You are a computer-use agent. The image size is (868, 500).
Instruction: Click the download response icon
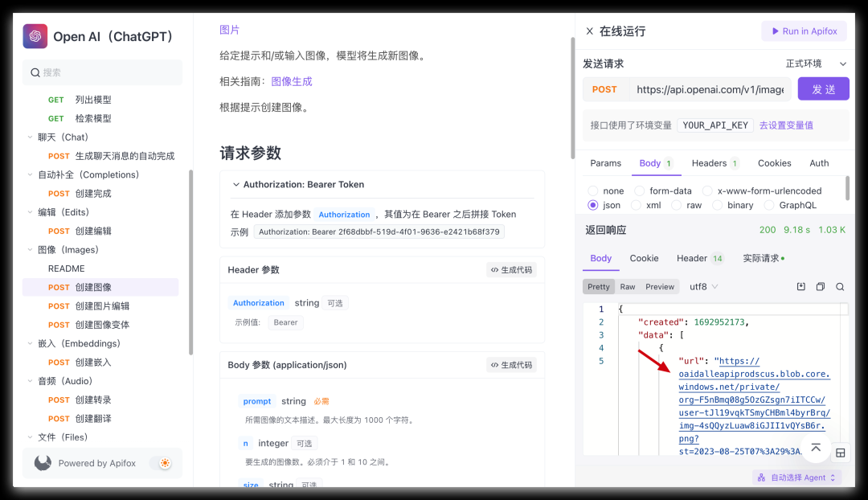coord(801,286)
